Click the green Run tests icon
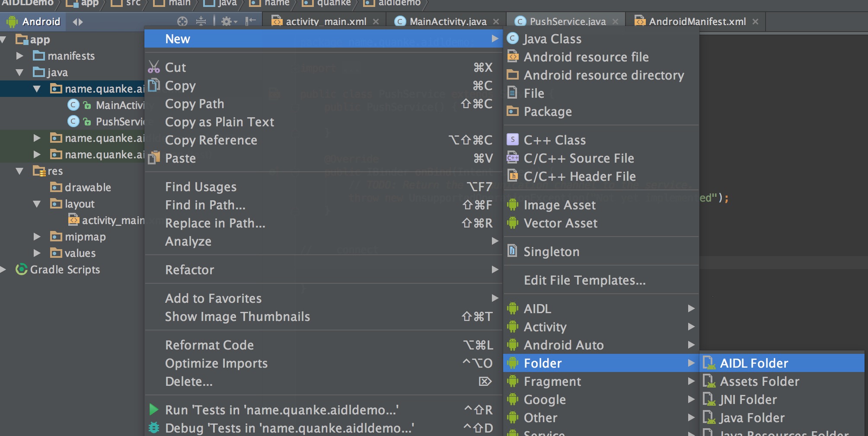This screenshot has width=868, height=436. (x=153, y=409)
